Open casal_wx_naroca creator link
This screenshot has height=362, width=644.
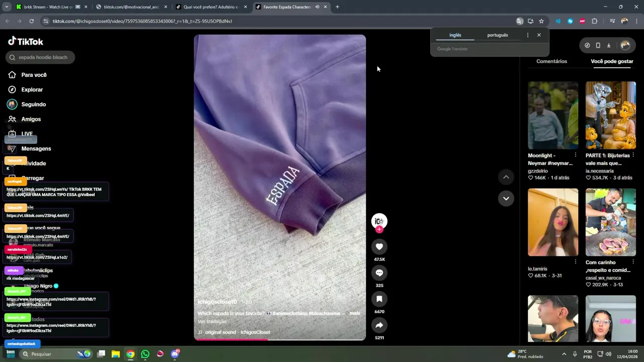[x=603, y=278]
